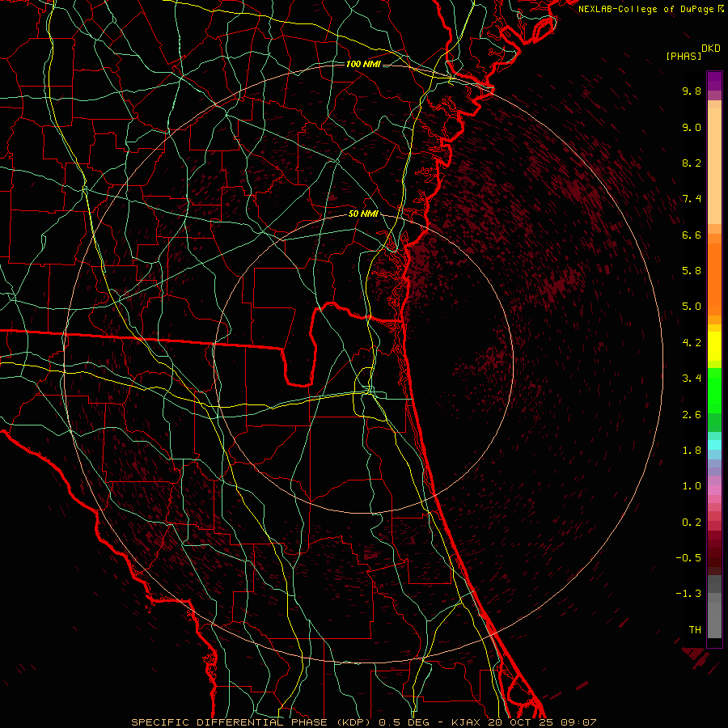This screenshot has height=728, width=728.
Task: Click the 9.8 value on the scale
Action: pos(692,91)
